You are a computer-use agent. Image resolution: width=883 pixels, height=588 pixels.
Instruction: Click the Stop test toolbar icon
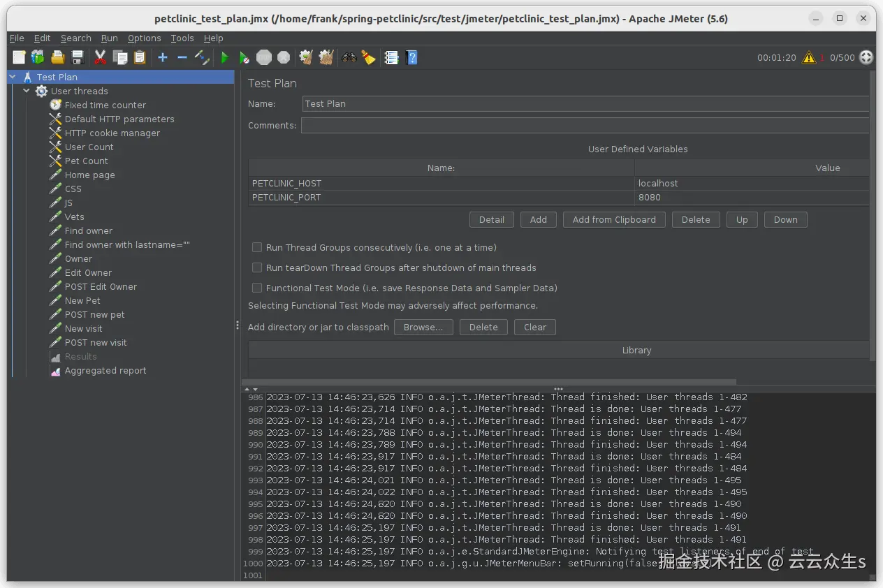click(x=264, y=58)
